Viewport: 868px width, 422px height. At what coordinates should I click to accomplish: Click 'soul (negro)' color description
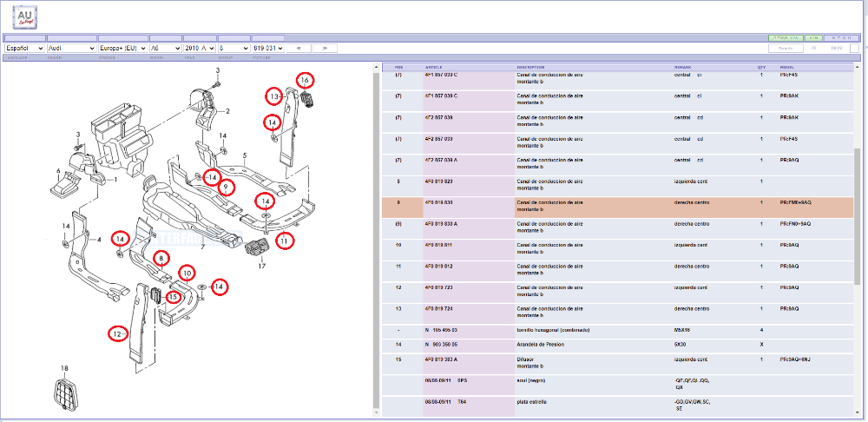coord(531,380)
